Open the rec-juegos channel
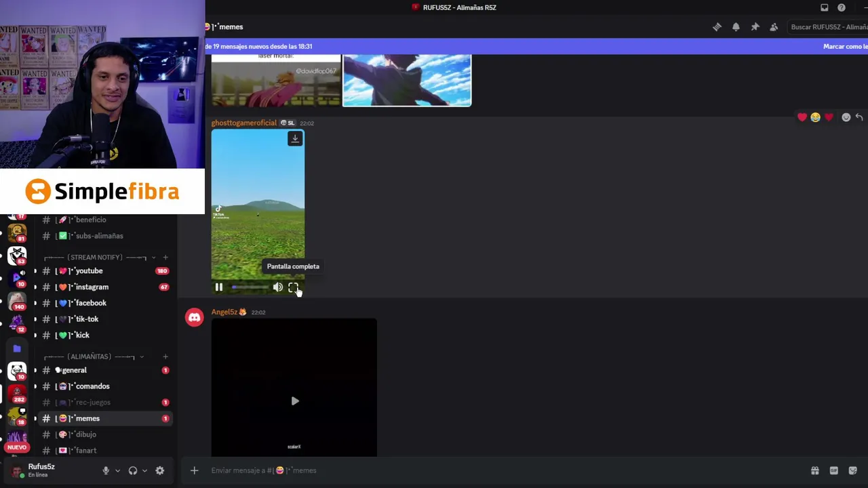 point(105,403)
